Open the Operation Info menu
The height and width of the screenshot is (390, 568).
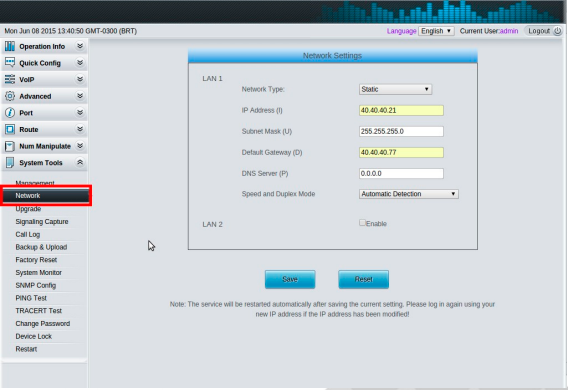[42, 46]
